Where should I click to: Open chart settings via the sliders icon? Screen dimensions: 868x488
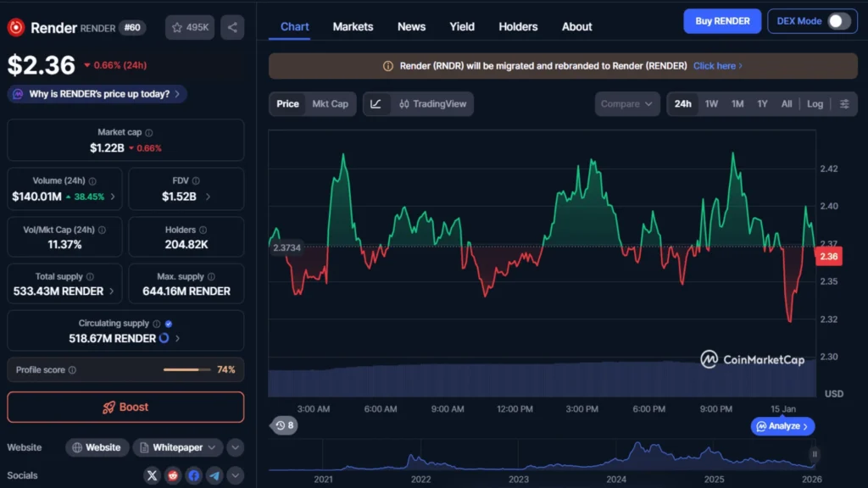(x=844, y=103)
